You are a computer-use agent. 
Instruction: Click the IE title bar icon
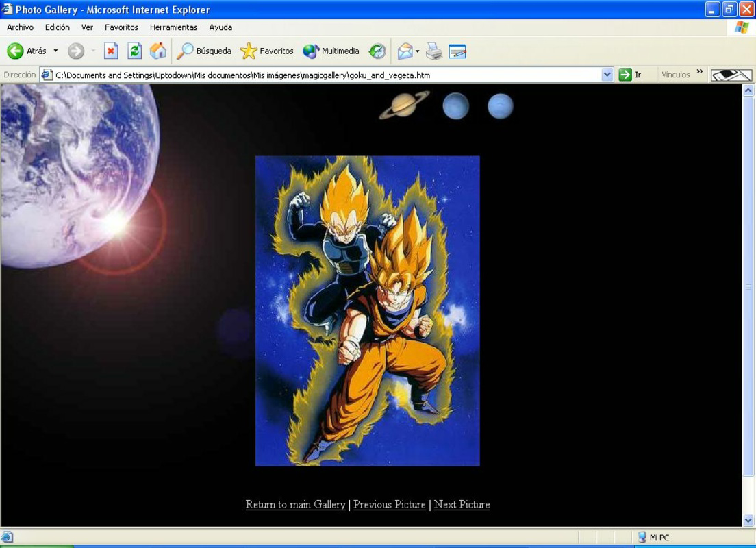(x=7, y=9)
